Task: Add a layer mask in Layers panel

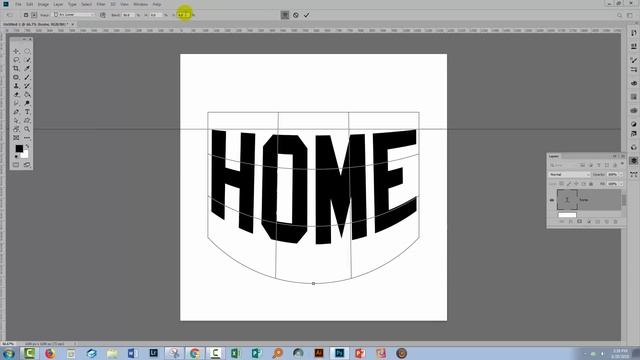Action: pyautogui.click(x=580, y=222)
